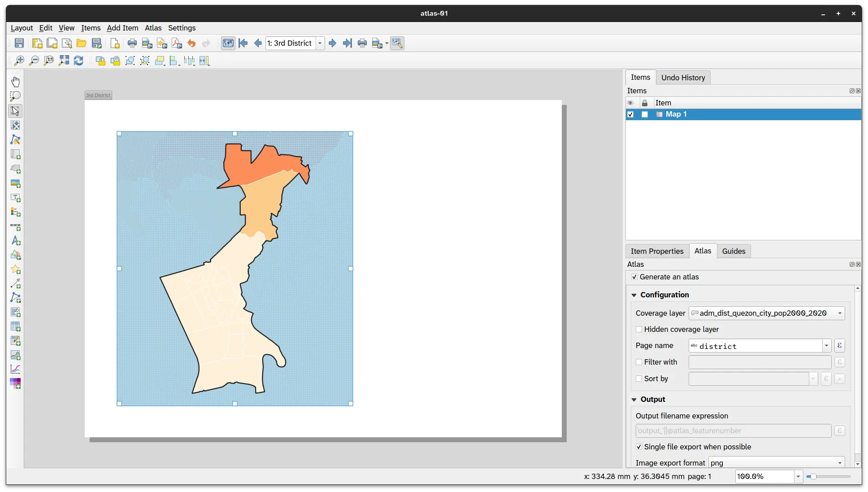The image size is (868, 492).
Task: Select the Pan layout tool
Action: [15, 82]
